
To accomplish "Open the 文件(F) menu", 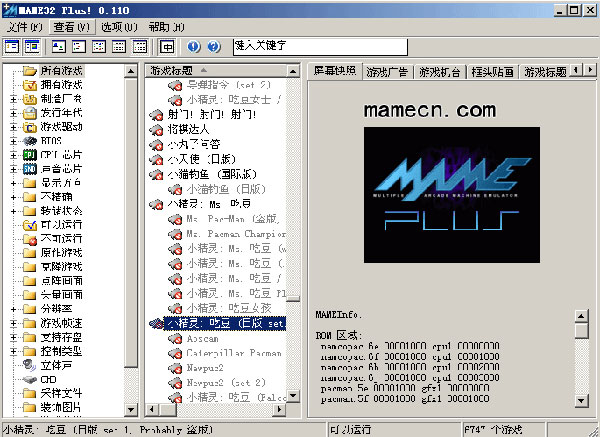I will pos(25,27).
